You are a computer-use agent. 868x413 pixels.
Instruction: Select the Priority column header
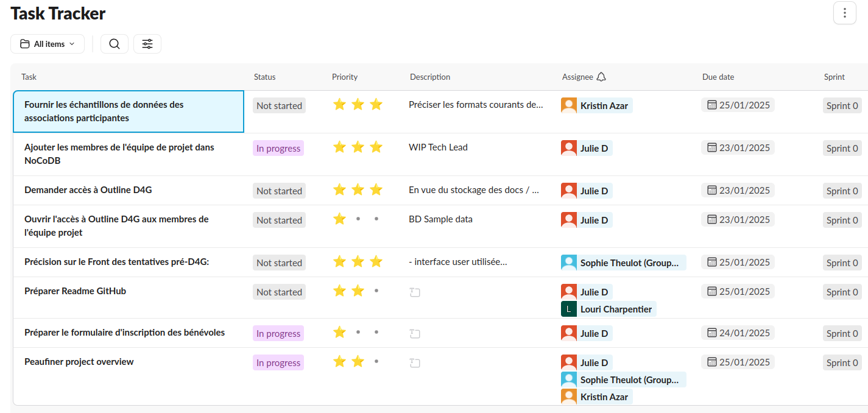click(344, 77)
